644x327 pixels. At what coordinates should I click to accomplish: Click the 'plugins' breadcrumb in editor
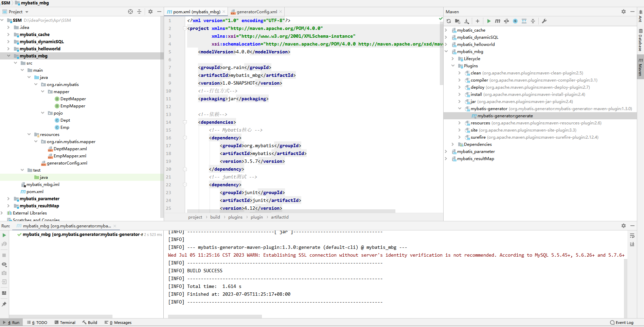coord(235,217)
